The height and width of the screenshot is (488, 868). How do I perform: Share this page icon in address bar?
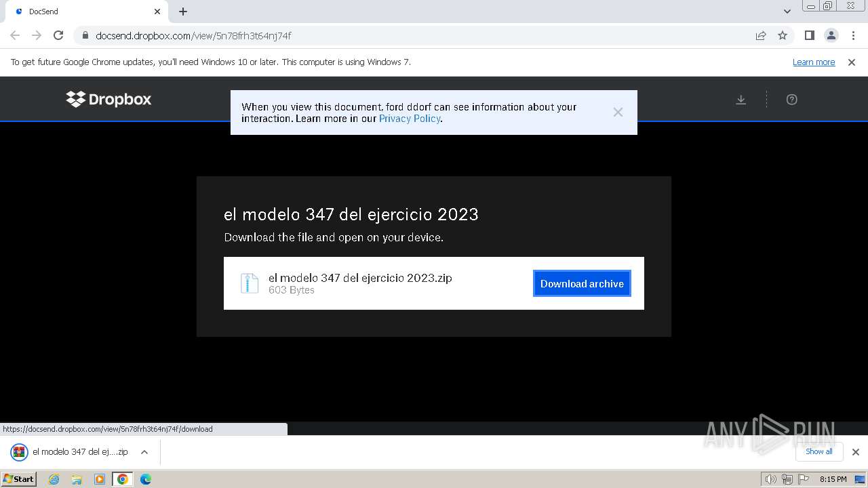coord(761,35)
